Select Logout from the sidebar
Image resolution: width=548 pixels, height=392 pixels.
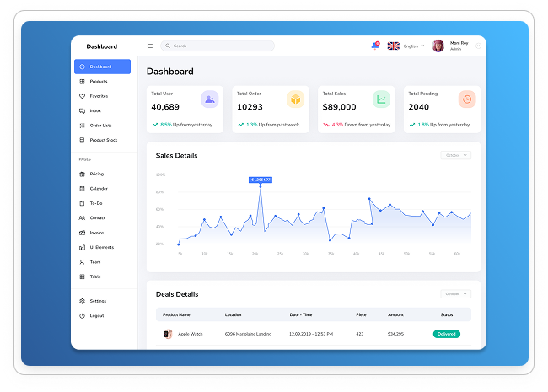coord(97,316)
